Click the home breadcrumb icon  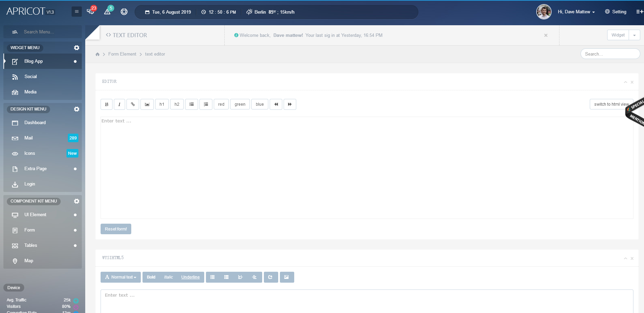(x=98, y=54)
